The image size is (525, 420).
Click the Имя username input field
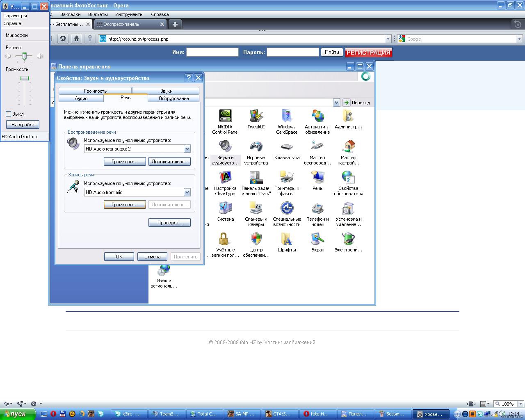coord(212,52)
